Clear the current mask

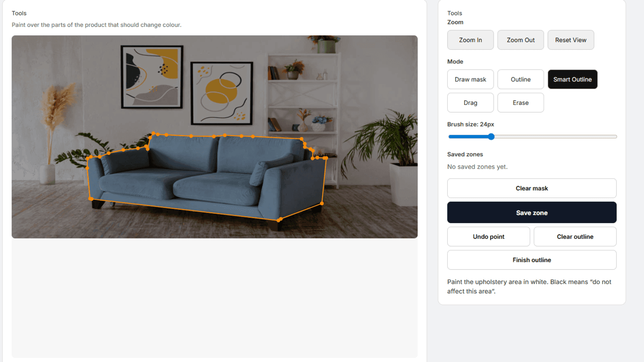tap(532, 188)
